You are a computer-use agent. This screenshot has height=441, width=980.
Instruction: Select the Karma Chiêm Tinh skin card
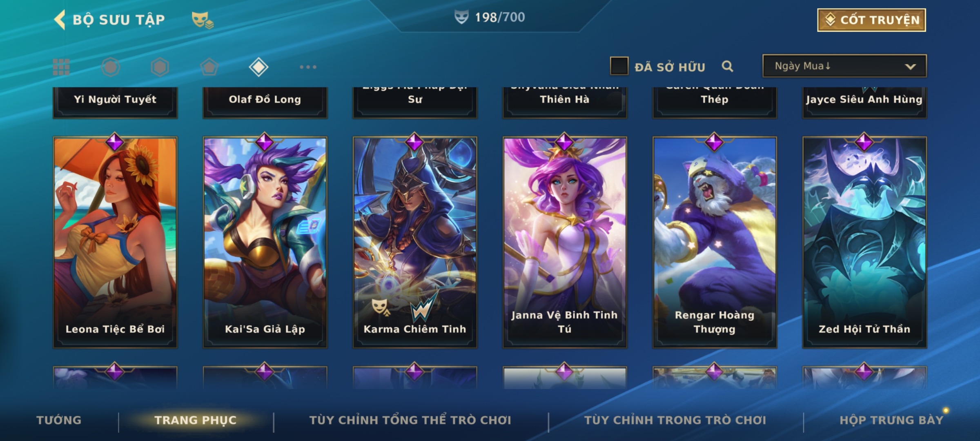click(415, 243)
